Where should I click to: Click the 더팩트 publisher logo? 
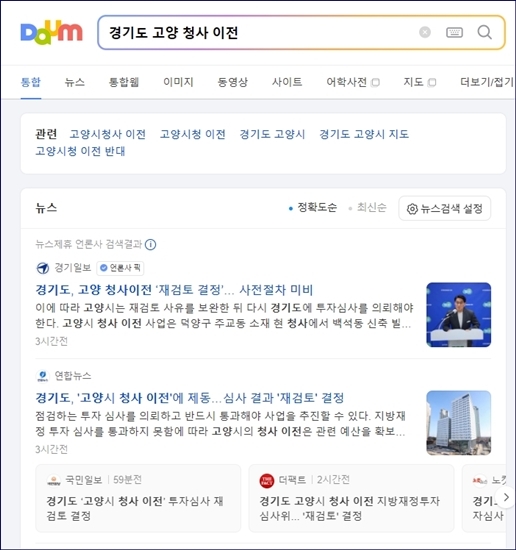click(267, 480)
